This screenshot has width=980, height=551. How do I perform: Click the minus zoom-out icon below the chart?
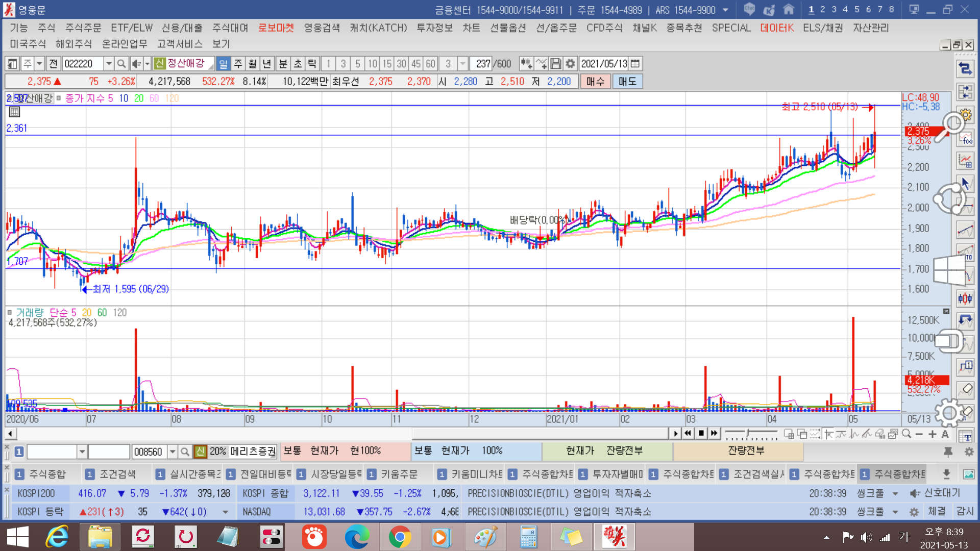(x=919, y=434)
